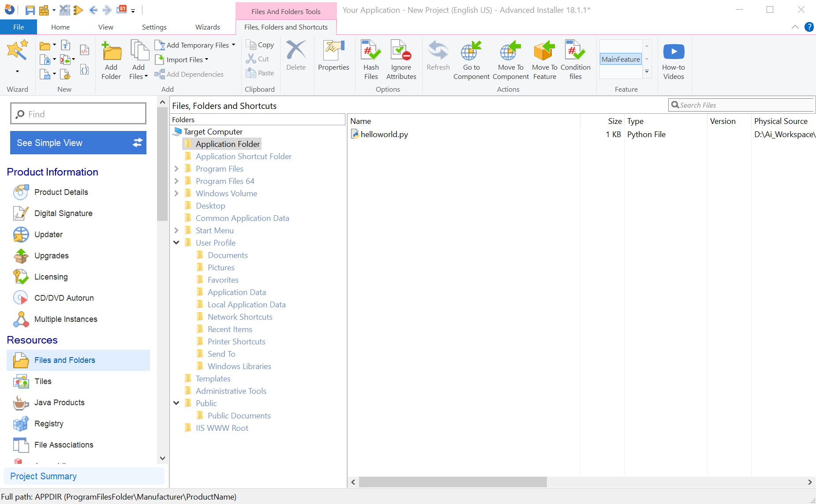This screenshot has height=504, width=816.
Task: Select the helloworld.py file
Action: (x=384, y=134)
